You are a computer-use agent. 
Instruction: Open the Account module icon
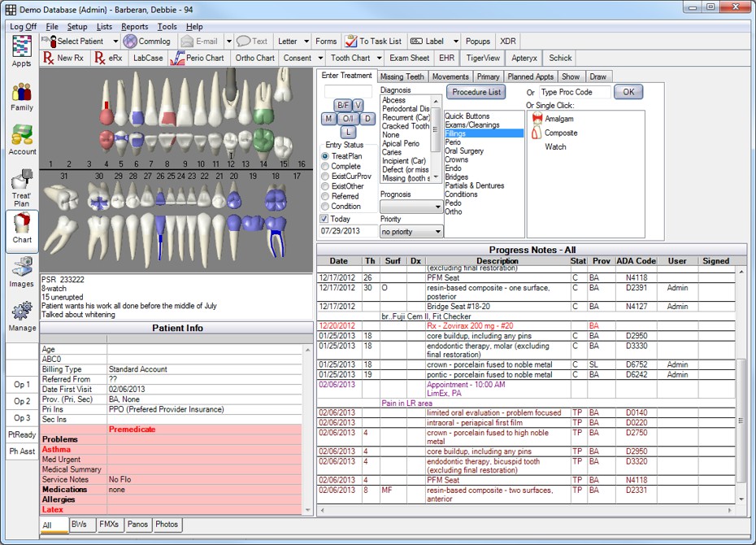point(22,140)
